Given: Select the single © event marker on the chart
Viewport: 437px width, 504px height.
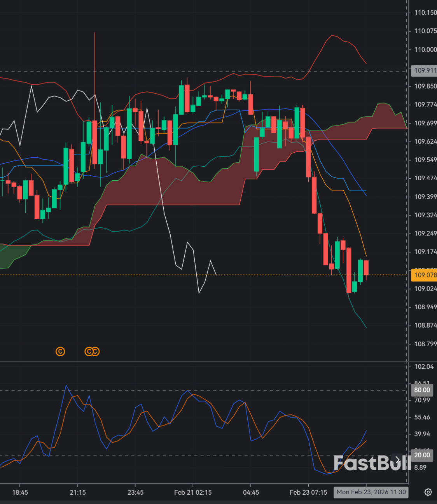Looking at the screenshot, I should [x=61, y=351].
